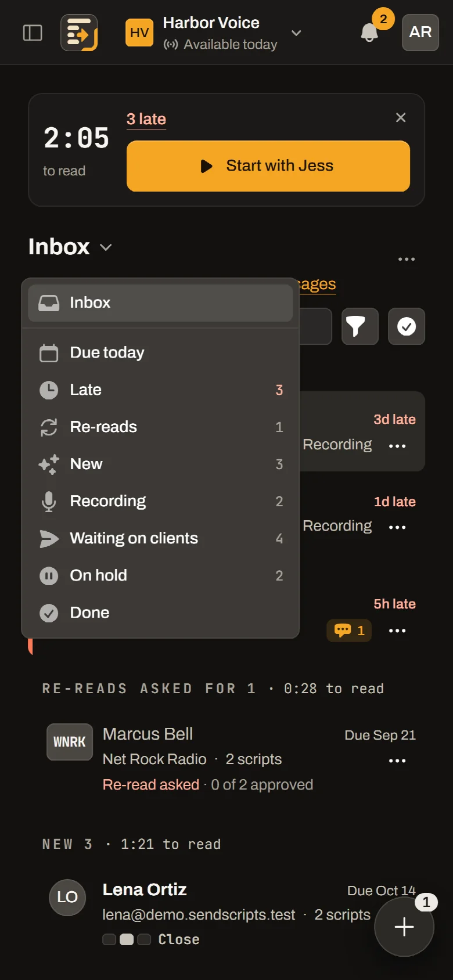Click Due Sep 21 date
The height and width of the screenshot is (980, 453).
[380, 735]
